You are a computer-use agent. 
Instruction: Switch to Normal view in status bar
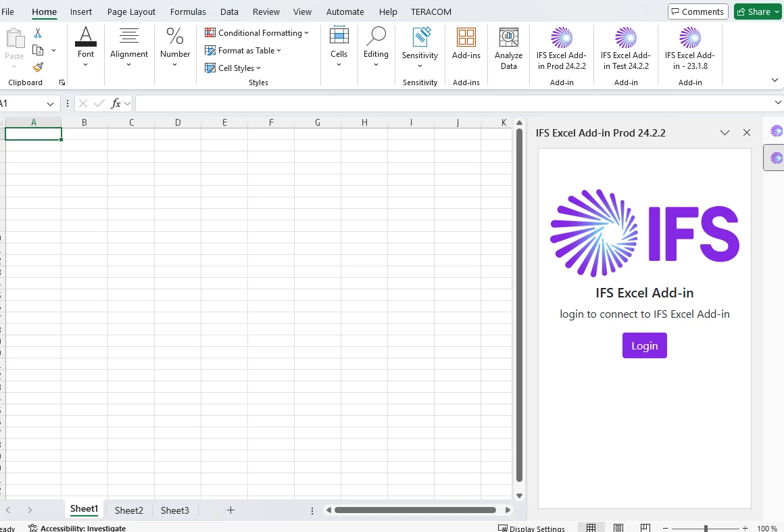(591, 528)
